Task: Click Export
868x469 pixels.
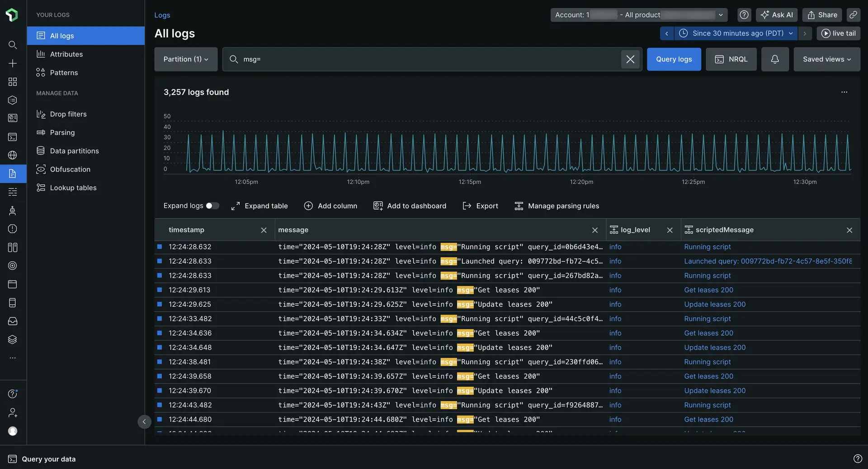Action: click(480, 206)
